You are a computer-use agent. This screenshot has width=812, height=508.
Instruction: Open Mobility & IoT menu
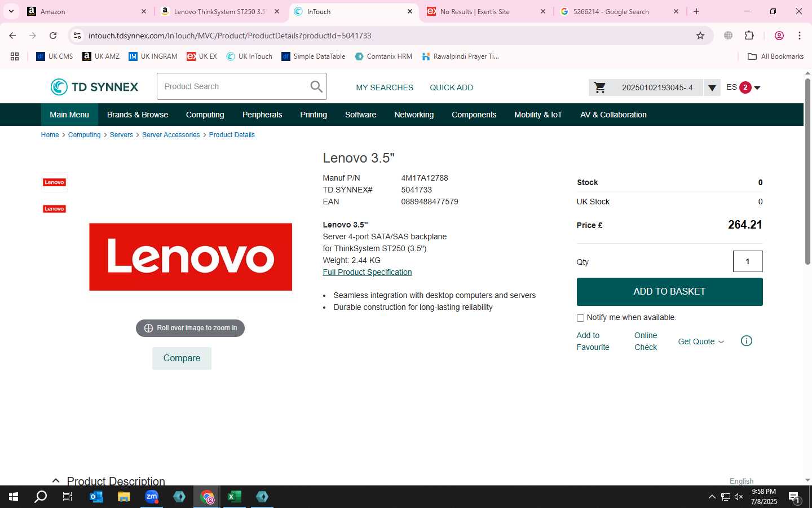[x=539, y=115]
